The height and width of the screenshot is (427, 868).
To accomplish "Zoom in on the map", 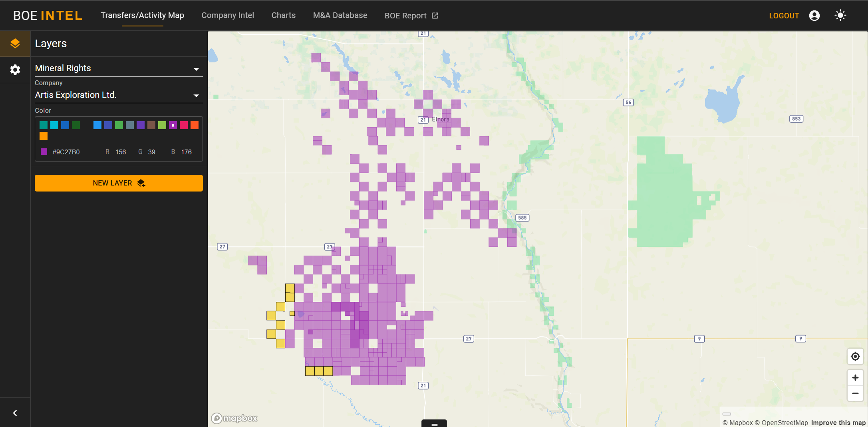I will pos(855,378).
